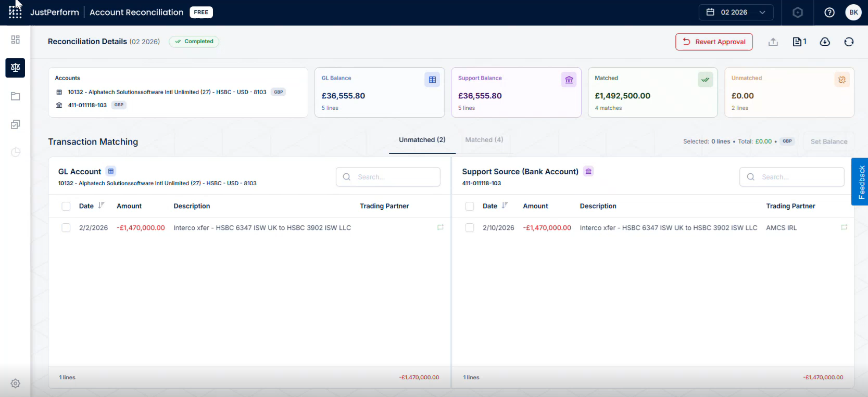The height and width of the screenshot is (397, 868).
Task: Open the tasks checklist sidebar icon
Action: 16,124
